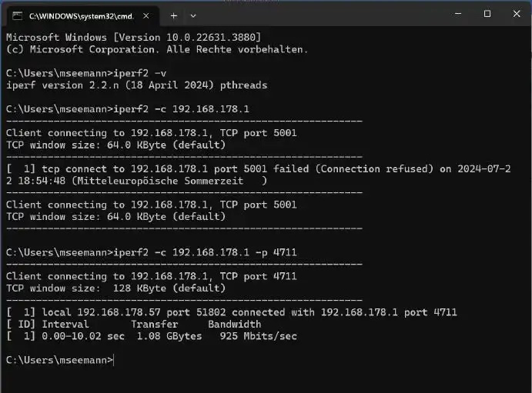This screenshot has height=393, width=532.
Task: Click the "Bandwidth" column header
Action: tap(235, 325)
